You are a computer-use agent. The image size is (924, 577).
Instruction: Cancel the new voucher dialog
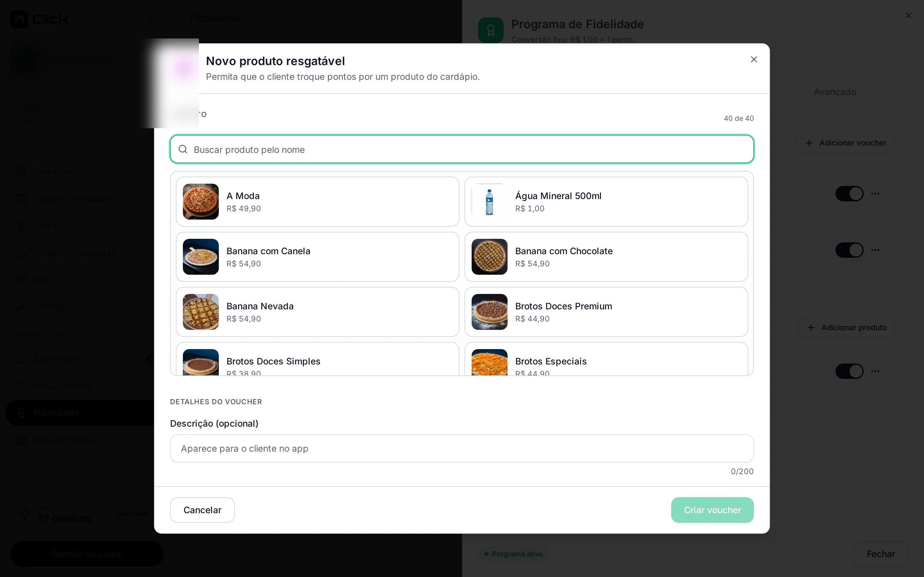click(x=202, y=510)
